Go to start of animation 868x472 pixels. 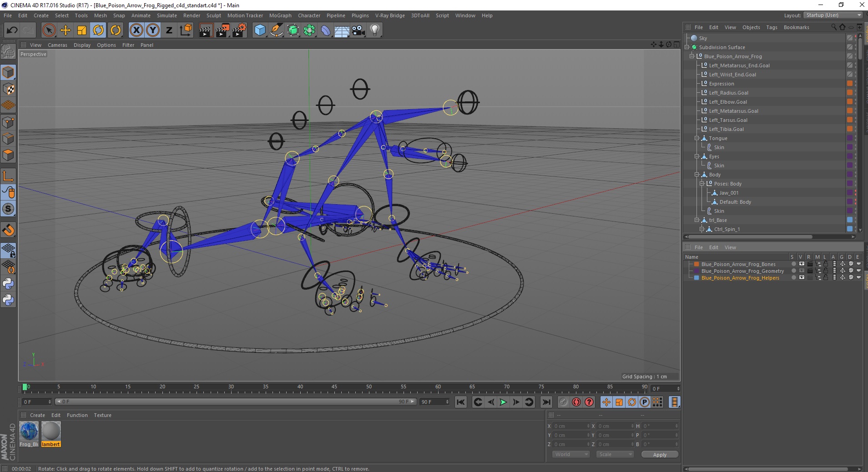click(461, 402)
